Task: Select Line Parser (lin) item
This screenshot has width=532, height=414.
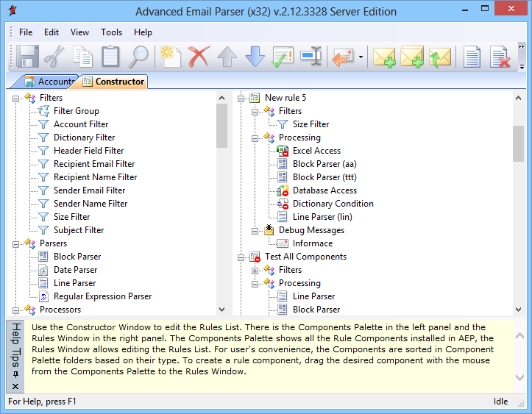Action: point(322,217)
